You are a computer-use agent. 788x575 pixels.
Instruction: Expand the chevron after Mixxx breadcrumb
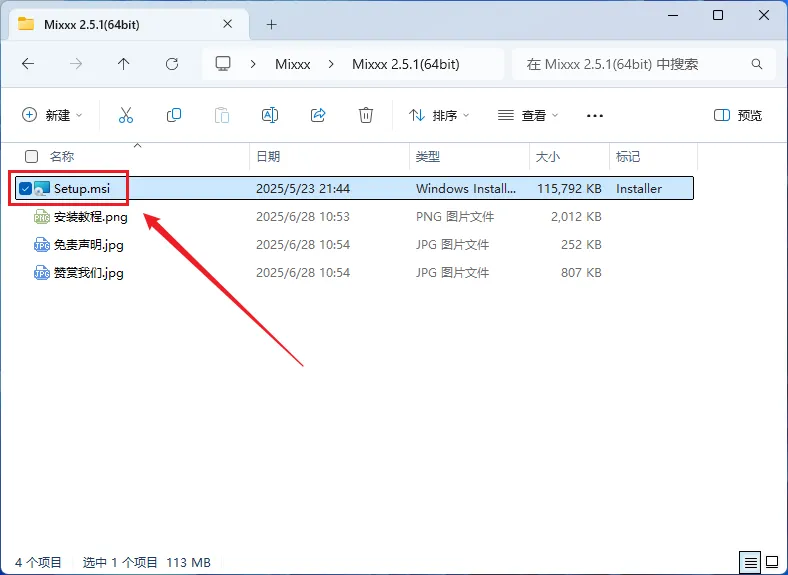point(331,64)
